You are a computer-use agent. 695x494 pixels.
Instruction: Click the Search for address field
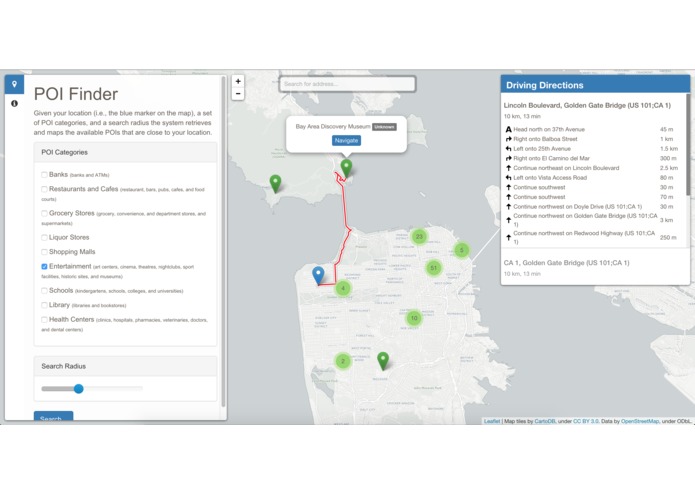[347, 84]
